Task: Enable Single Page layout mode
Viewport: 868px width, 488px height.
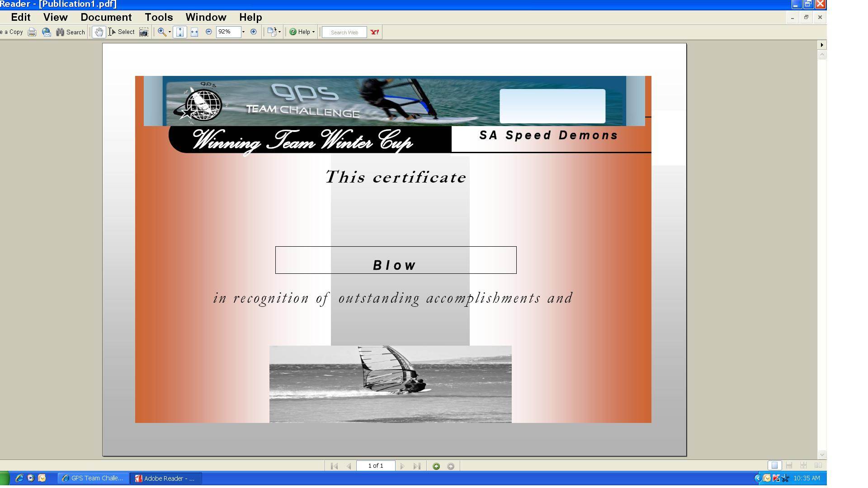Action: pos(774,465)
